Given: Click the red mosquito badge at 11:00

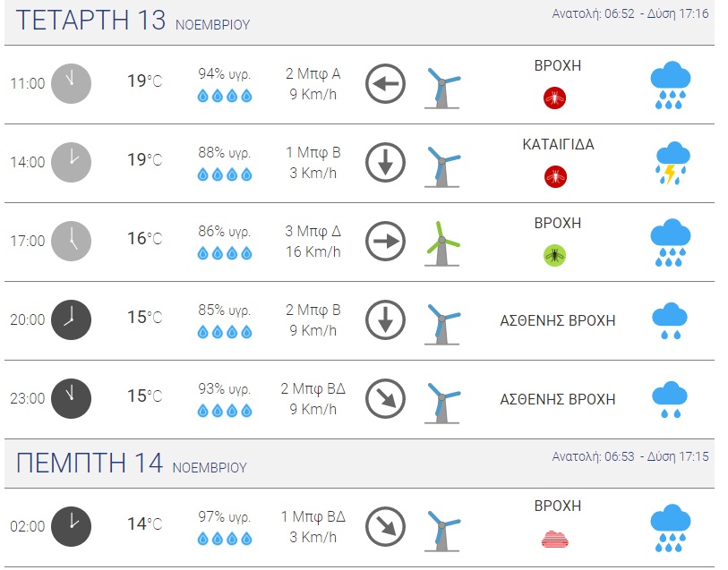Looking at the screenshot, I should point(555,98).
